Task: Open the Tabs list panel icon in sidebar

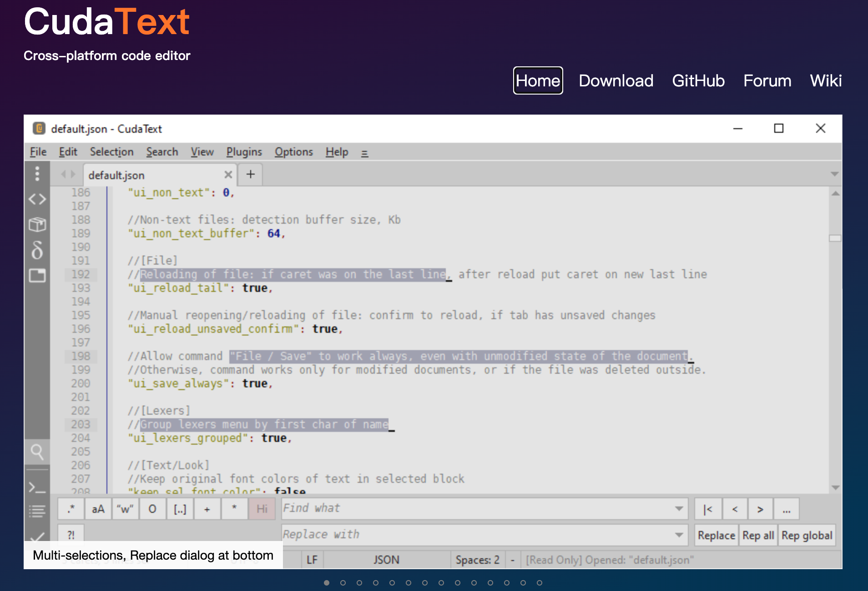Action: point(37,275)
